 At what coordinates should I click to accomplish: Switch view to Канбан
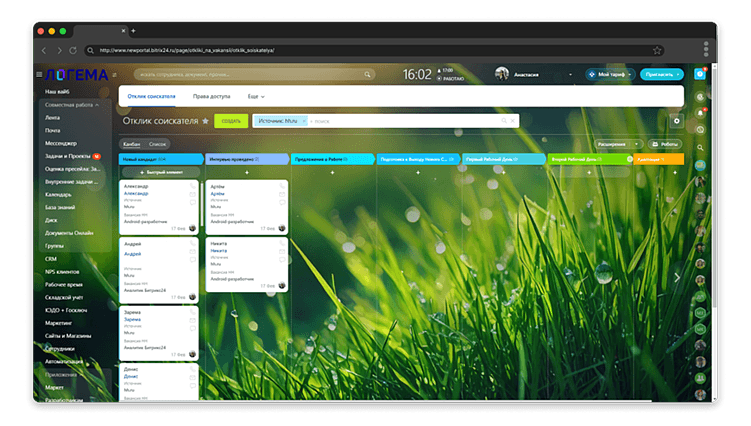pos(131,144)
